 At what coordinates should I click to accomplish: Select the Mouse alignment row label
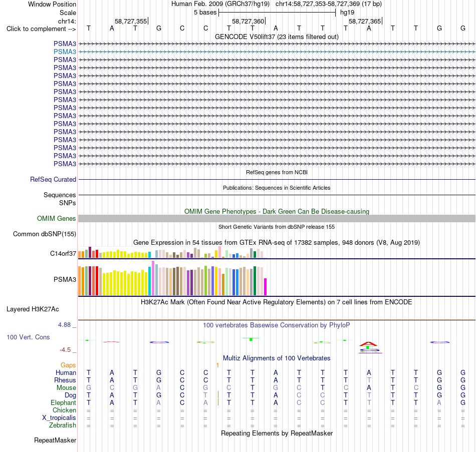point(66,388)
